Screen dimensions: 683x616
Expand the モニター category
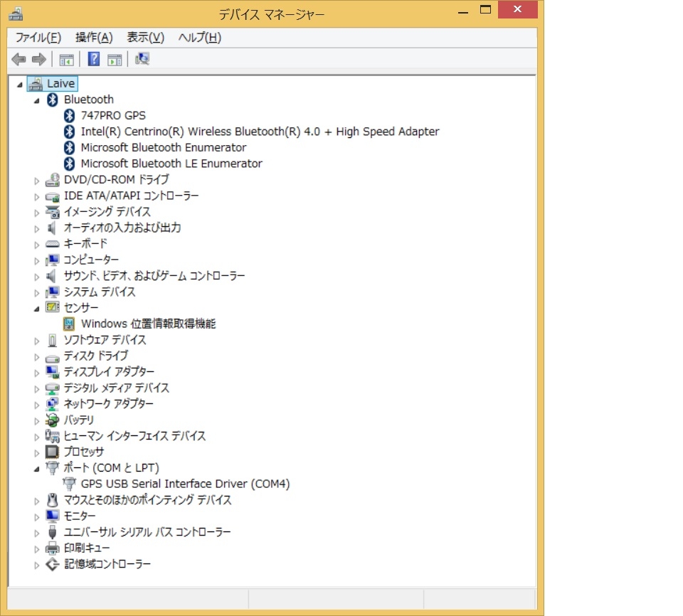tap(36, 516)
